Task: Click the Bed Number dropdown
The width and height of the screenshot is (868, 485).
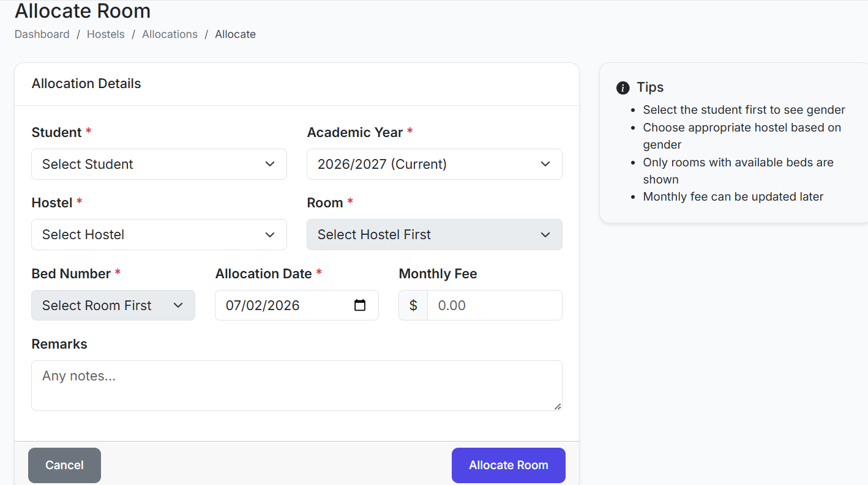Action: pyautogui.click(x=113, y=305)
